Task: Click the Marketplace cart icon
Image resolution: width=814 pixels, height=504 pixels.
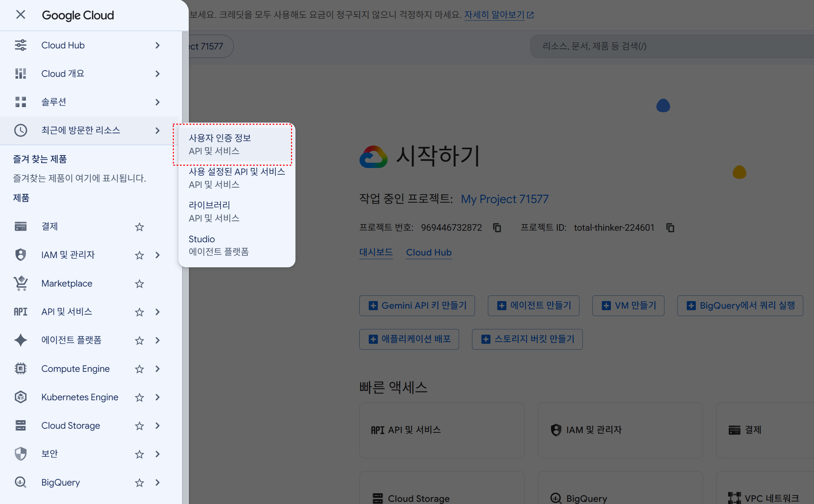Action: [21, 283]
